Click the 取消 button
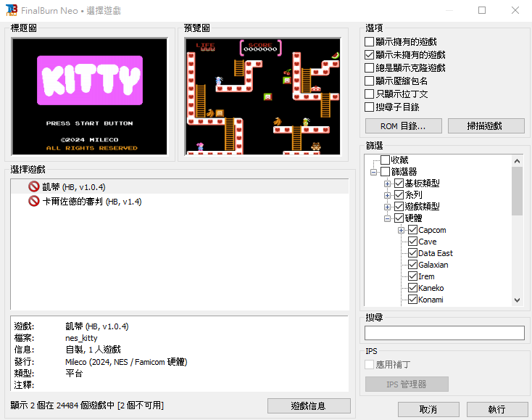 428,409
